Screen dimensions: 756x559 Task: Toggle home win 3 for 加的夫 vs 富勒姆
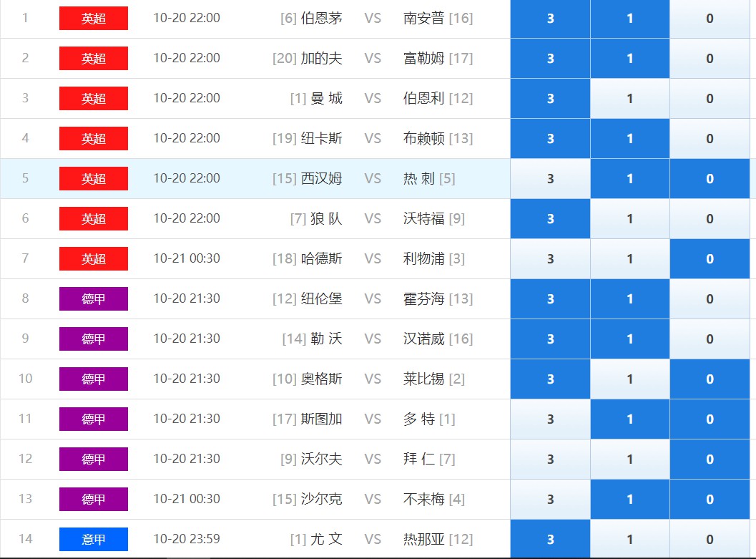[550, 59]
